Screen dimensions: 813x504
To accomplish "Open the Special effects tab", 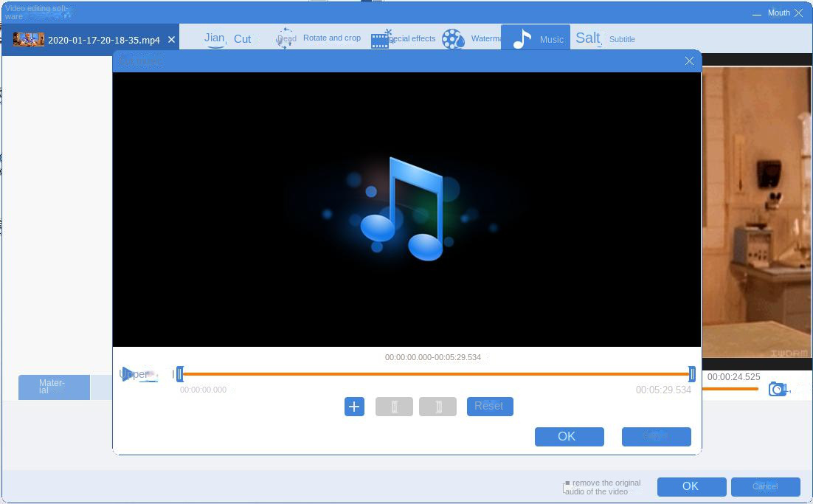I will pos(412,38).
